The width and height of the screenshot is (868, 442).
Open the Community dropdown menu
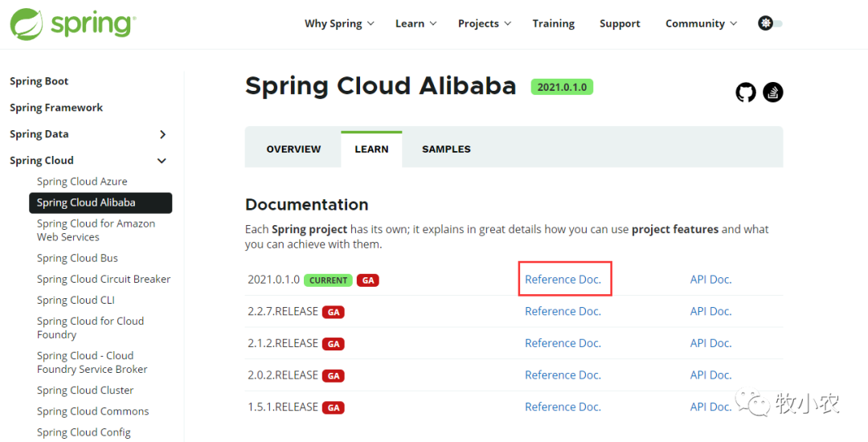point(701,23)
